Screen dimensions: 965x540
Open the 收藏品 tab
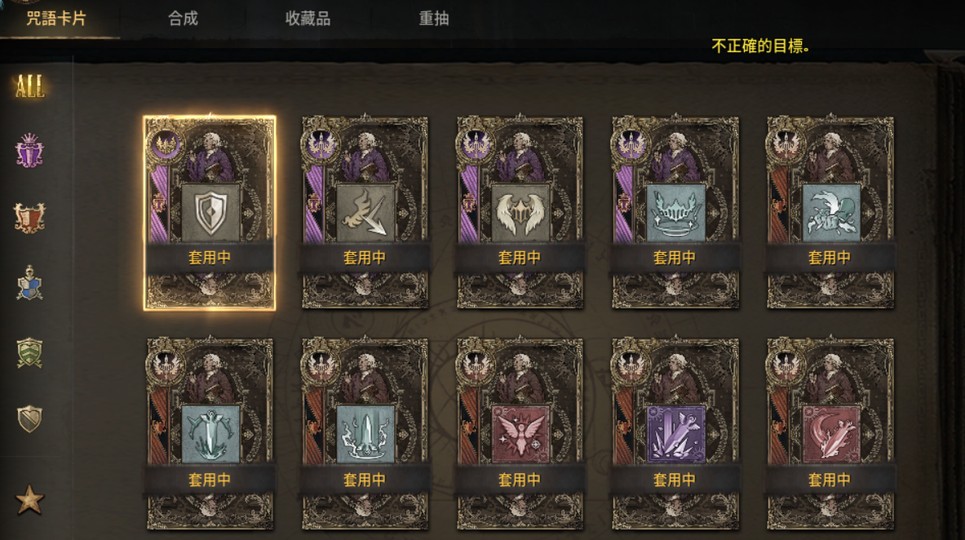coord(308,18)
